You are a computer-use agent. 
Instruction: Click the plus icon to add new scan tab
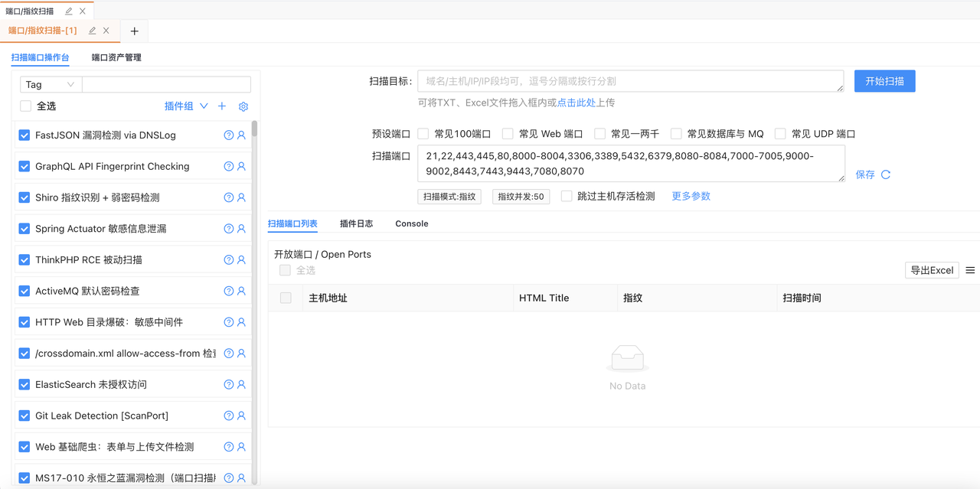click(x=135, y=31)
